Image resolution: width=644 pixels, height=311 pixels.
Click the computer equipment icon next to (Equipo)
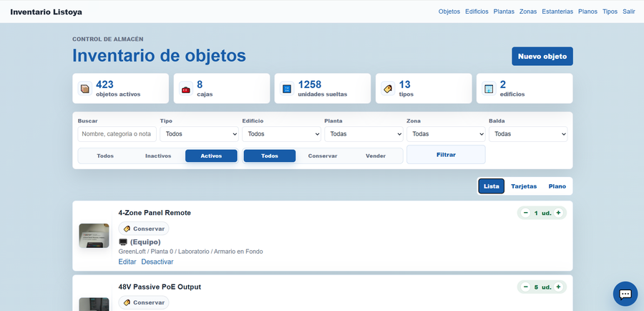click(123, 242)
